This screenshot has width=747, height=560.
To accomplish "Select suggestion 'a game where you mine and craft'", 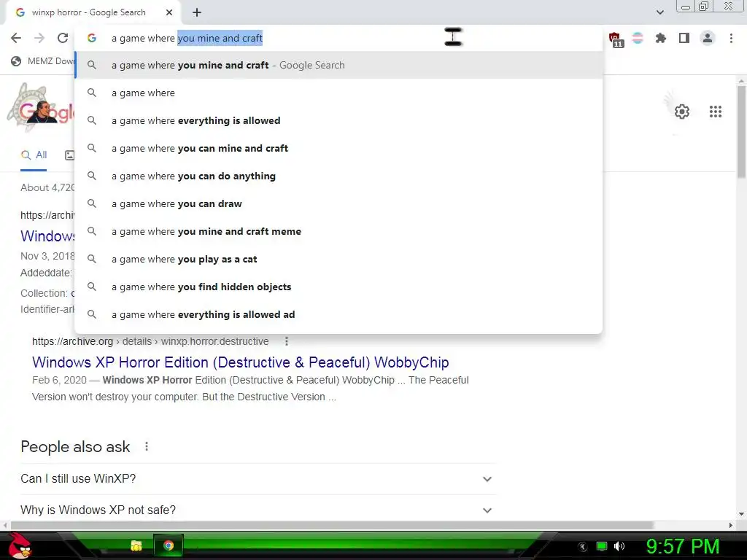I will 338,65.
